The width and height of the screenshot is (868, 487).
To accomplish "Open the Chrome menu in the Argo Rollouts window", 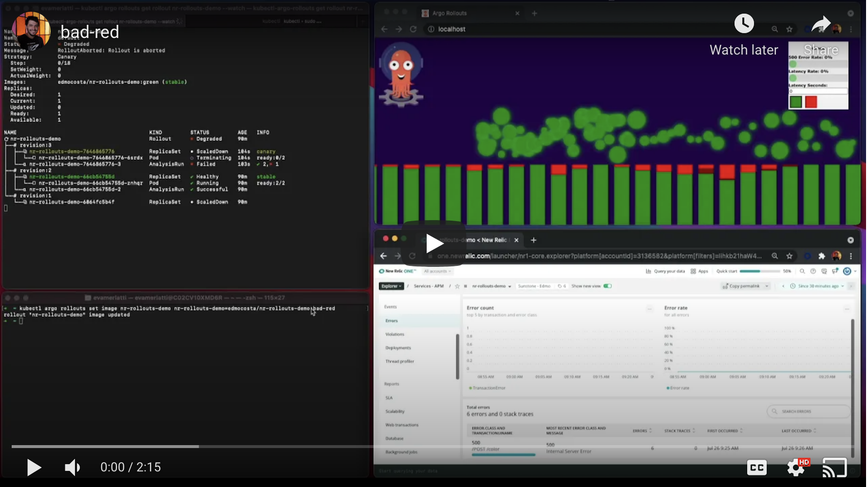I will click(x=851, y=29).
